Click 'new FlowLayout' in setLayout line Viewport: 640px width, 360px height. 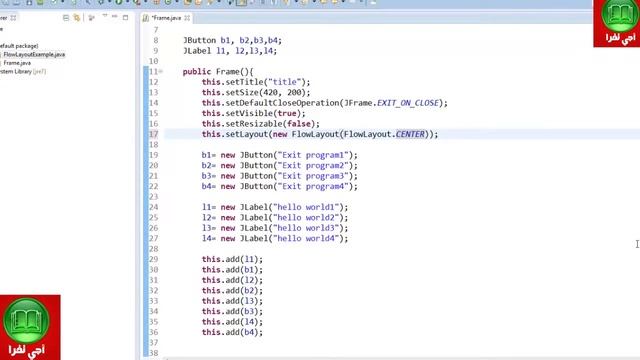pyautogui.click(x=306, y=134)
